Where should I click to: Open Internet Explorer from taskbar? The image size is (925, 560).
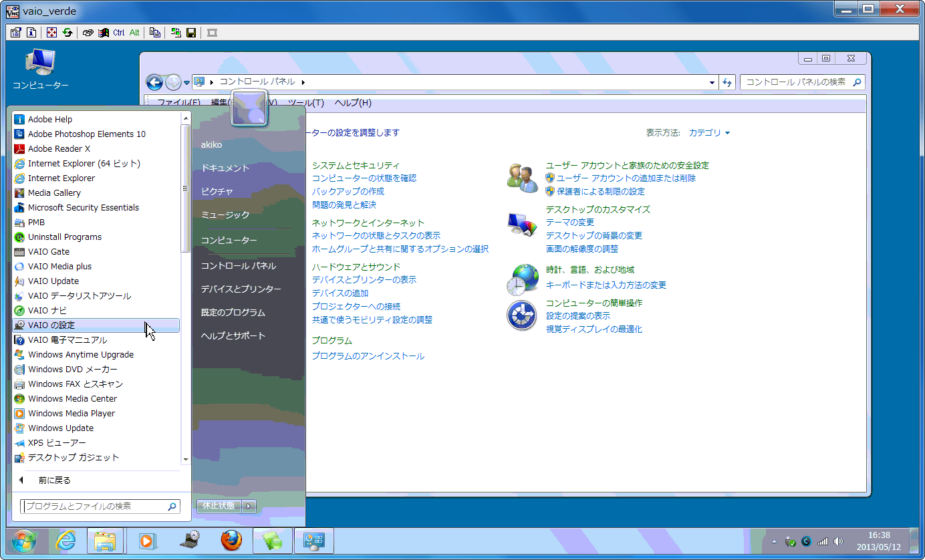coord(66,541)
